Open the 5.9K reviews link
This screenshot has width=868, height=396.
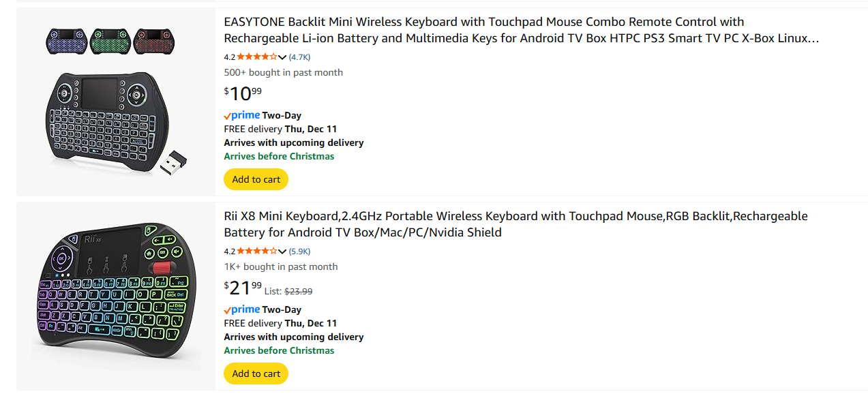coord(299,252)
